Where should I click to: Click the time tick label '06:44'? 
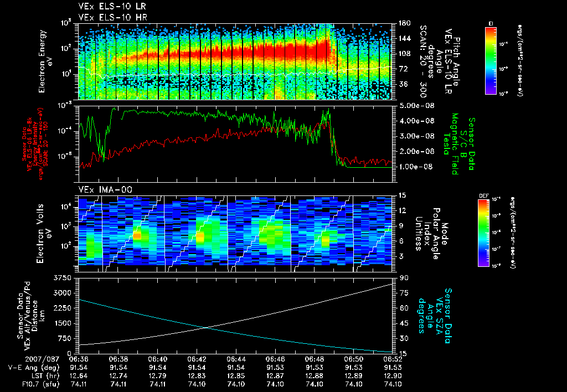(236, 359)
